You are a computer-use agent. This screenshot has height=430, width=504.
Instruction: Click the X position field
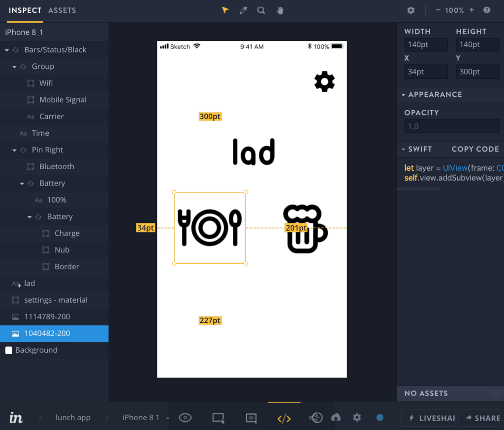[x=426, y=72]
